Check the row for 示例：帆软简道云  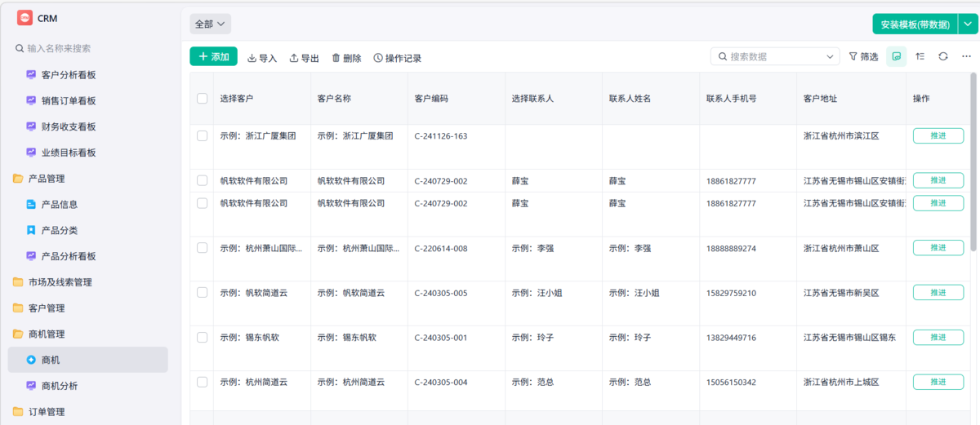203,293
